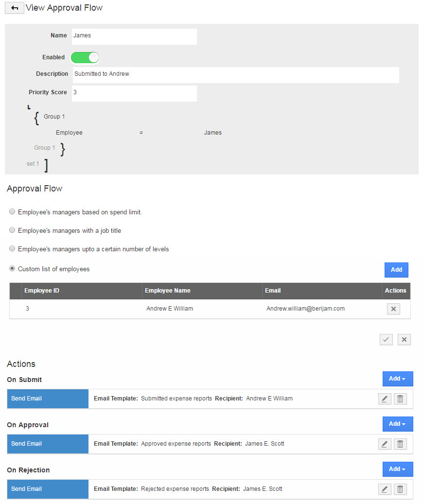Viewport: 423px width, 504px height.
Task: Click the Add button beside Custom list of employees
Action: click(x=396, y=270)
